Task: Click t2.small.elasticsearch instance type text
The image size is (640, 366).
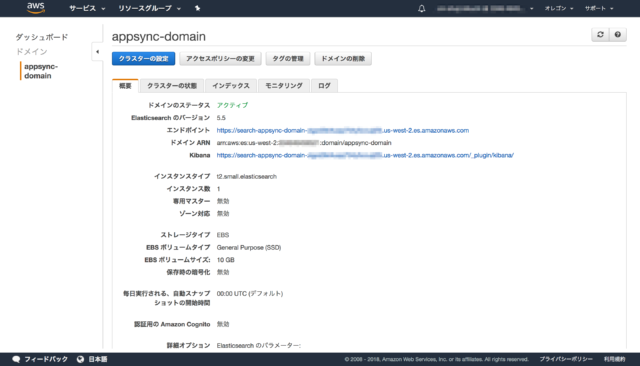Action: coord(247,177)
